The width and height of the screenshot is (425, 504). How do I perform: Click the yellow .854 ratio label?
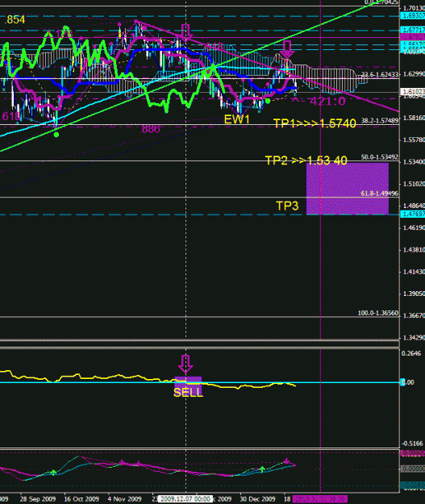pos(15,20)
